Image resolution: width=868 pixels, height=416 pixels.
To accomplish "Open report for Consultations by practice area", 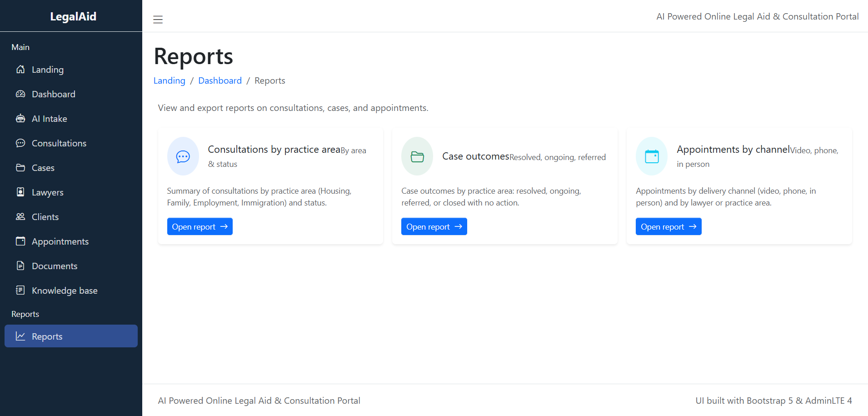I will click(200, 226).
